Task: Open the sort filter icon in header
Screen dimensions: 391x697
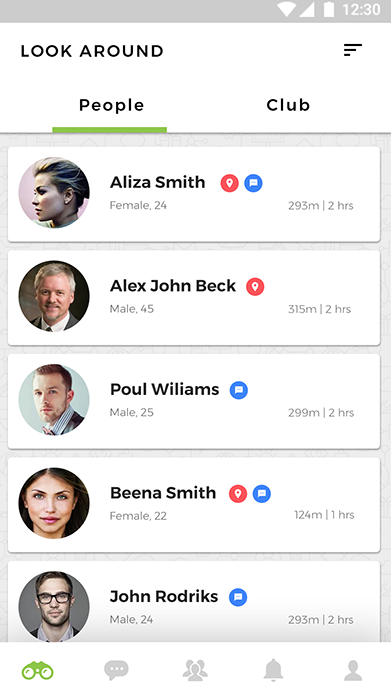Action: (x=353, y=50)
